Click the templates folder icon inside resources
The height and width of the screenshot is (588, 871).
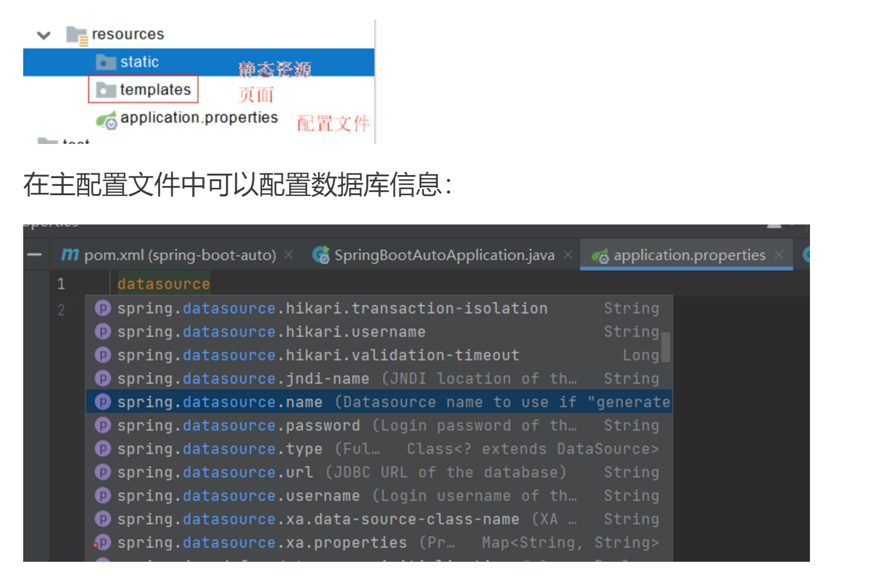pyautogui.click(x=107, y=89)
